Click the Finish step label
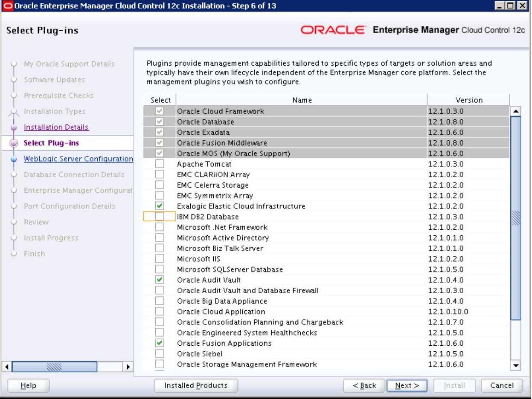This screenshot has width=532, height=399. (34, 253)
